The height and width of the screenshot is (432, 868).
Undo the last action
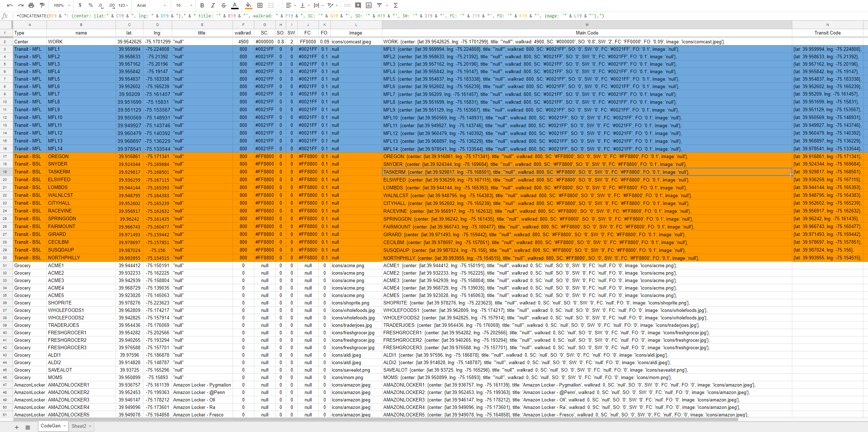[x=10, y=5]
